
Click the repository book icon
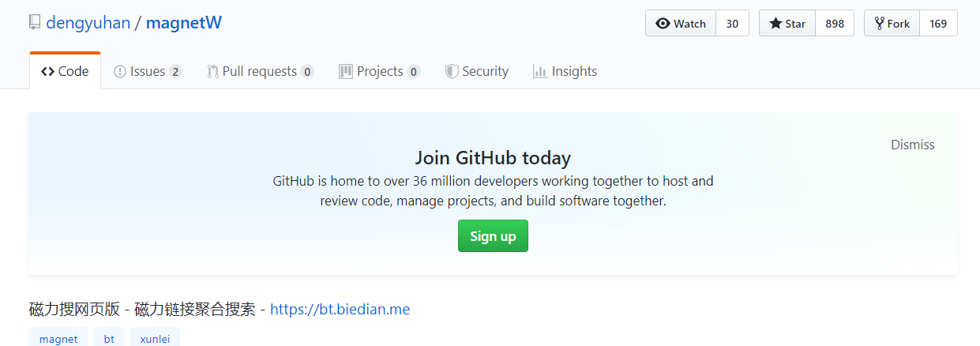pyautogui.click(x=35, y=22)
